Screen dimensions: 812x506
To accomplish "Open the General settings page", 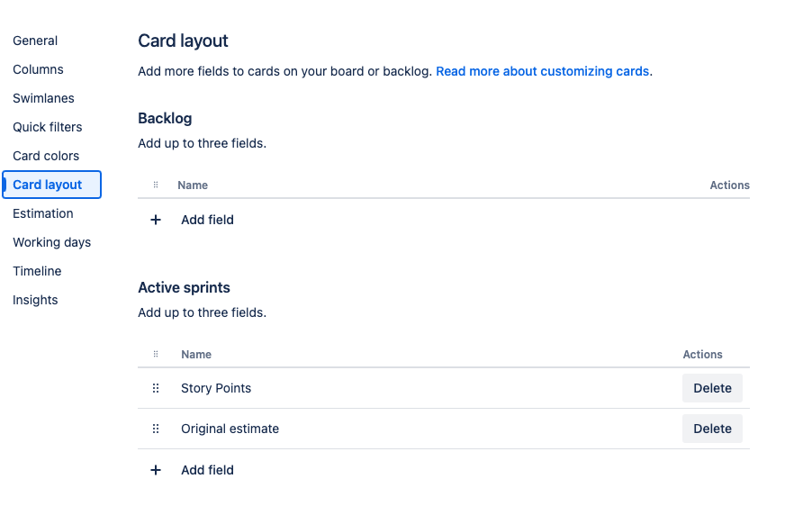I will click(35, 41).
